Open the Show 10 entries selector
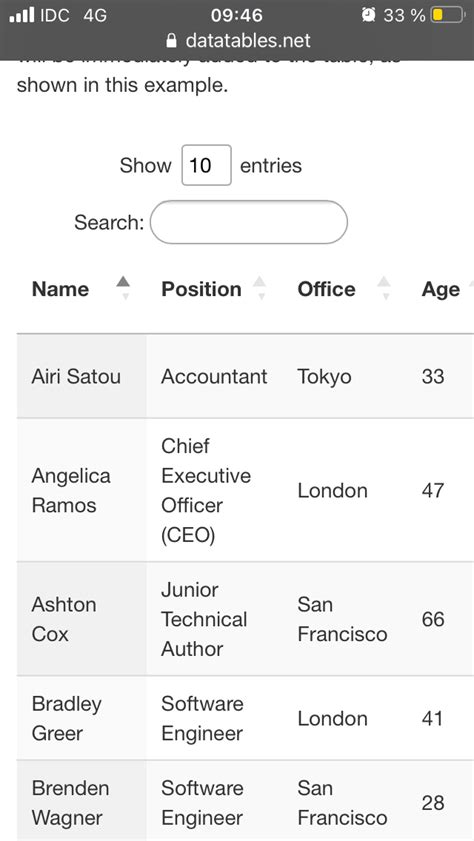 (206, 165)
